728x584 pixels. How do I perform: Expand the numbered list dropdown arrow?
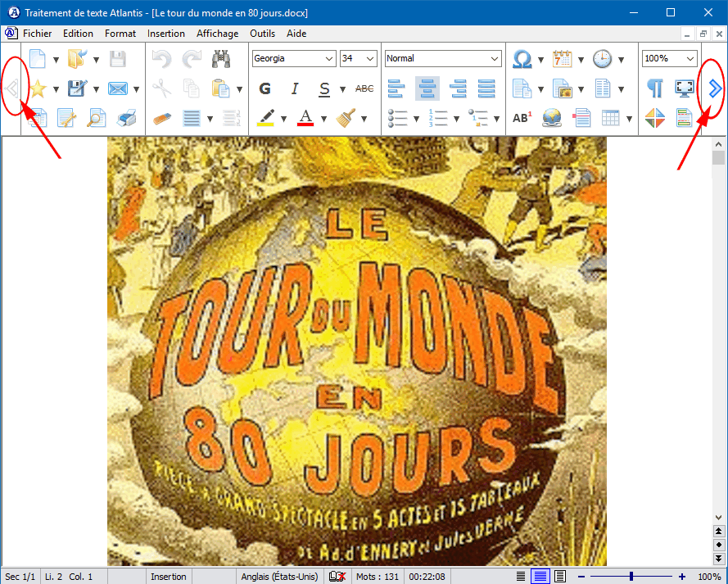[456, 119]
